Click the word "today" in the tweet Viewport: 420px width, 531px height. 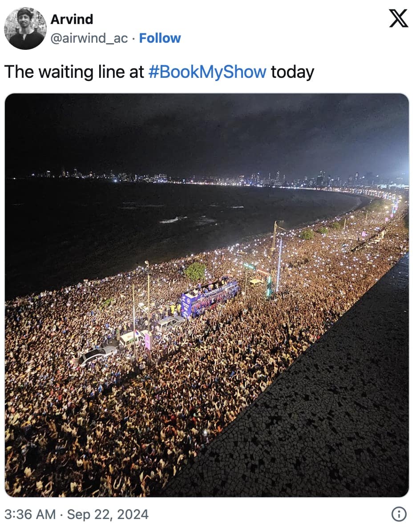pos(292,72)
